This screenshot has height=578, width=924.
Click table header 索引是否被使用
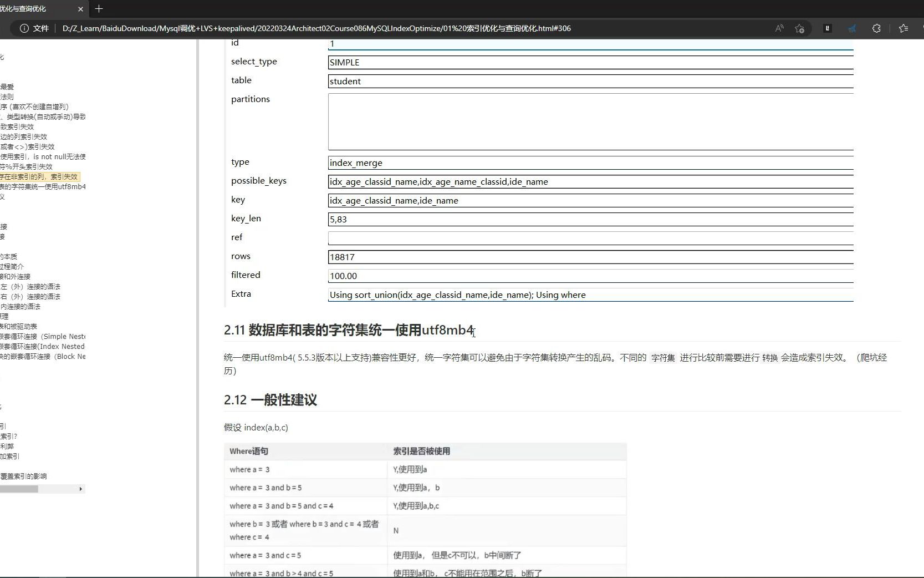(x=421, y=452)
